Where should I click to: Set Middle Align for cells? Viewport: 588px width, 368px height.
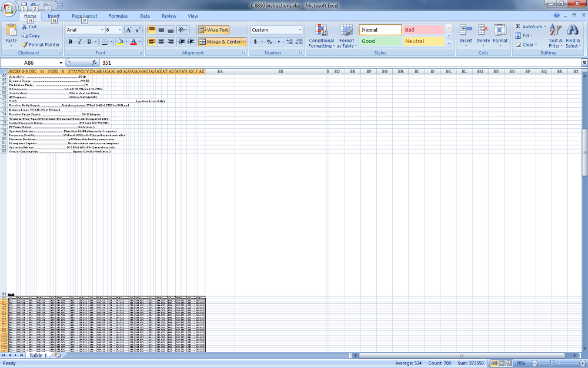pyautogui.click(x=161, y=30)
